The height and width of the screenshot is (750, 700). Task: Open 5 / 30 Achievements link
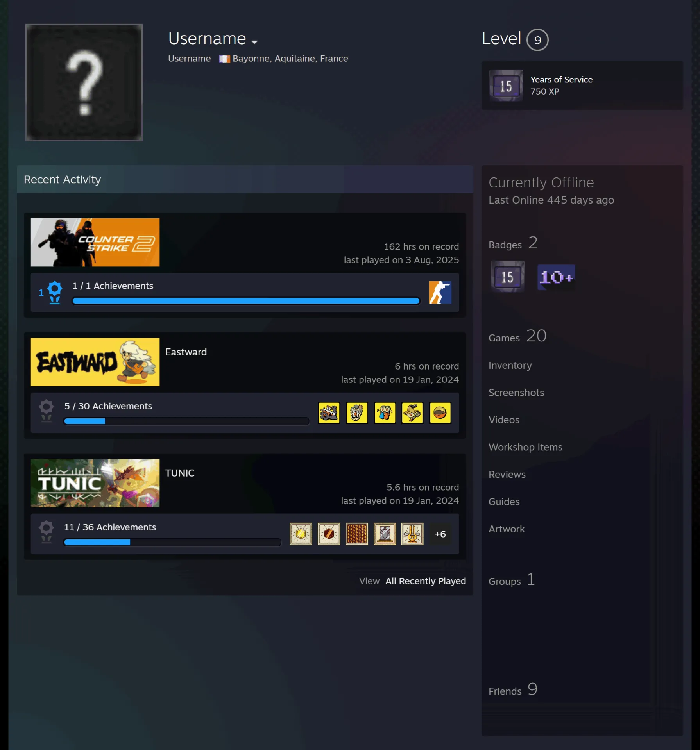pos(108,406)
